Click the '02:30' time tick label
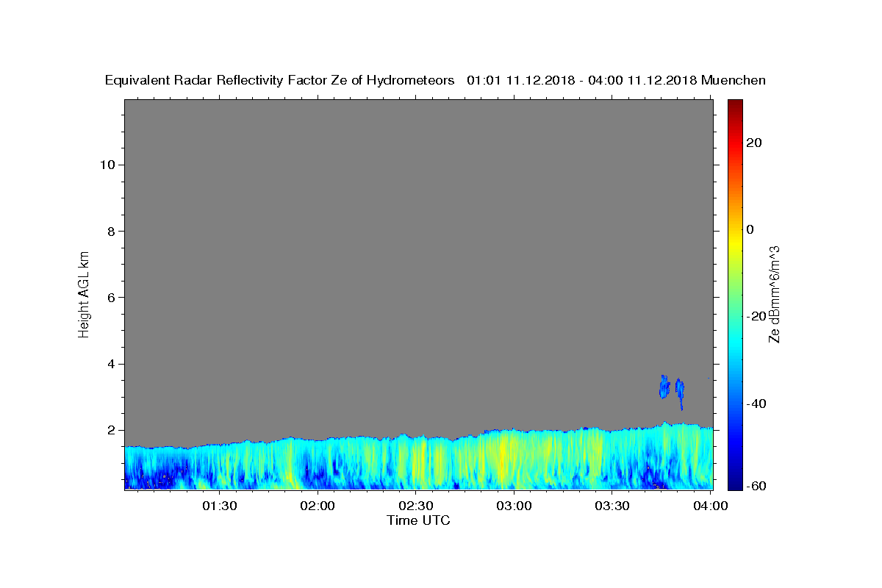882x588 pixels. [x=417, y=506]
